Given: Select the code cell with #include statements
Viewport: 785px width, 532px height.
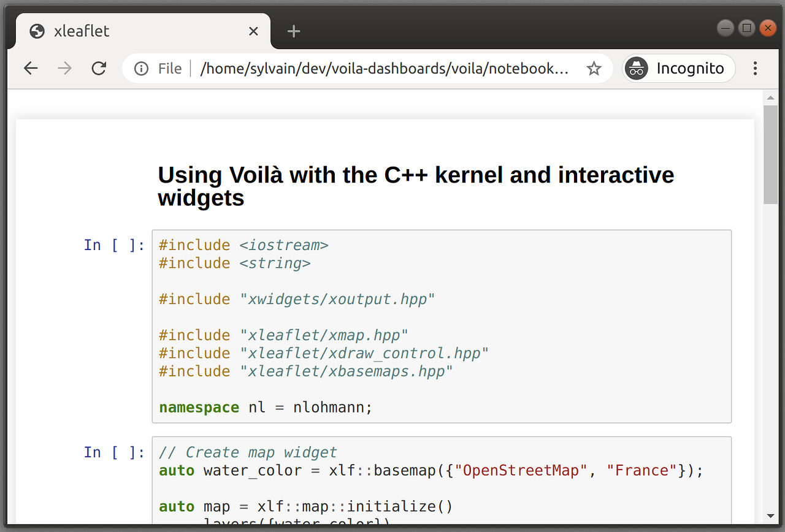Looking at the screenshot, I should pos(441,325).
